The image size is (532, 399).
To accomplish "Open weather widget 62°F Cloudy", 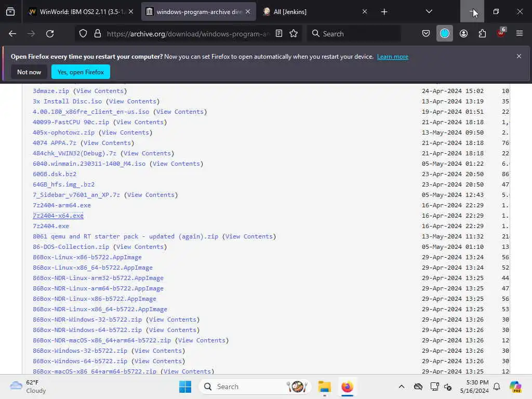I will click(x=28, y=387).
